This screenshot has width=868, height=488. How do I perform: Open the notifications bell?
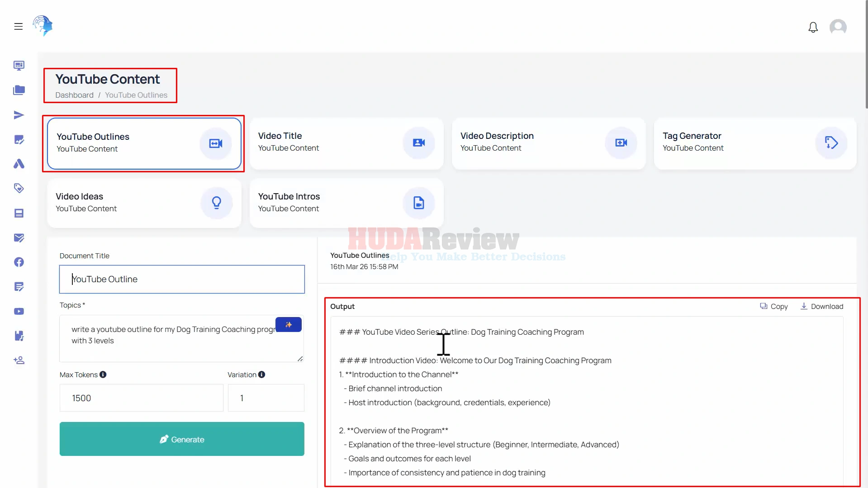point(813,27)
